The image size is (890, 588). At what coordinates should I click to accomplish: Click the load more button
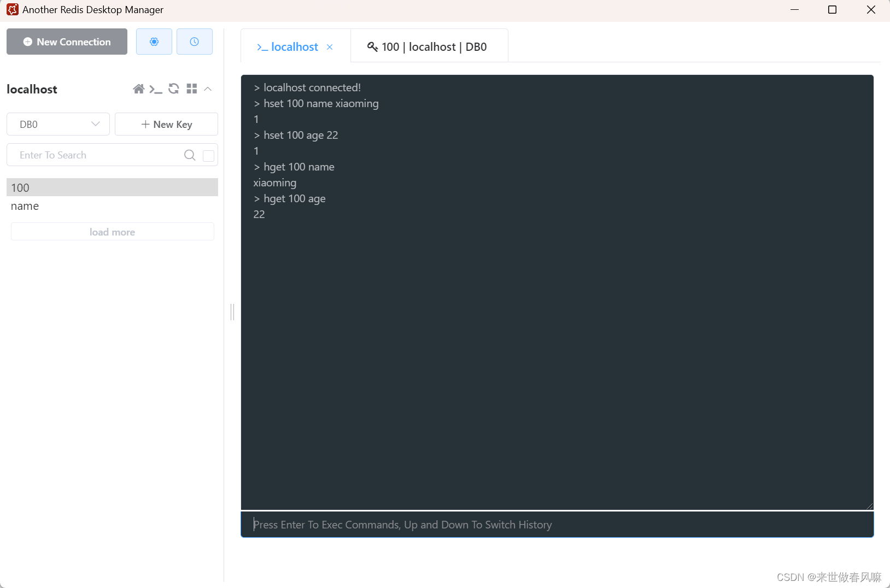(112, 232)
